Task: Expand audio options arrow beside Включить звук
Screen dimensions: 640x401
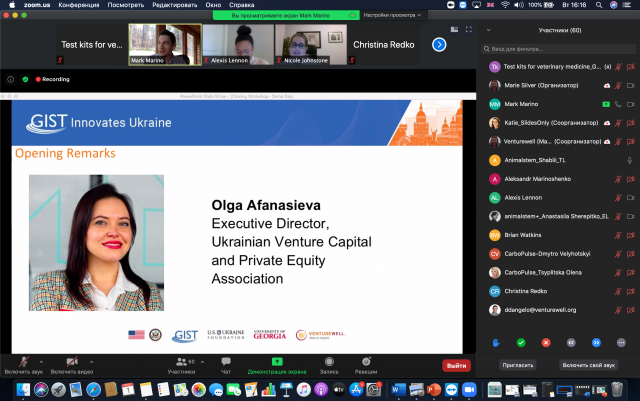Action: pyautogui.click(x=41, y=362)
